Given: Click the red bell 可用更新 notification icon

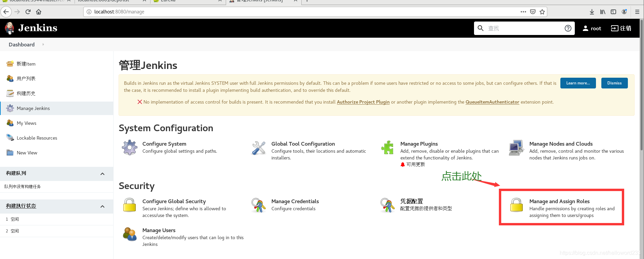Looking at the screenshot, I should tap(403, 164).
